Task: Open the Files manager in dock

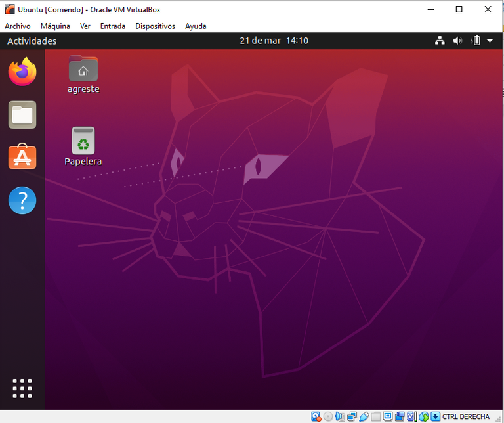Action: [x=22, y=115]
